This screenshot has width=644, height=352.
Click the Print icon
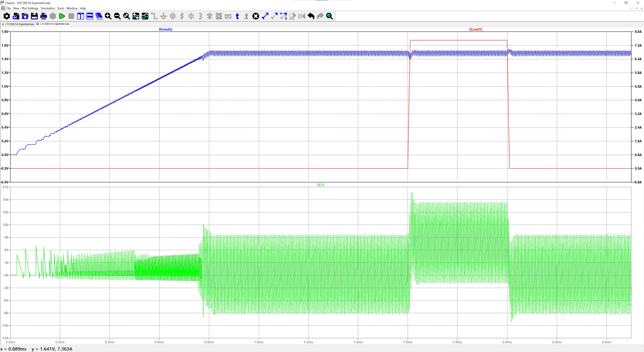pos(43,16)
